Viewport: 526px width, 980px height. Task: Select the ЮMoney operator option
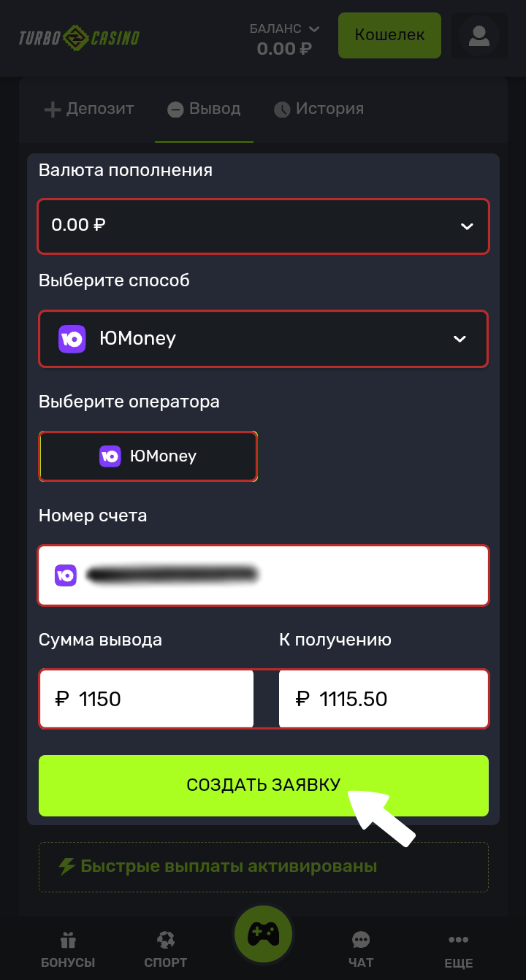pos(148,456)
